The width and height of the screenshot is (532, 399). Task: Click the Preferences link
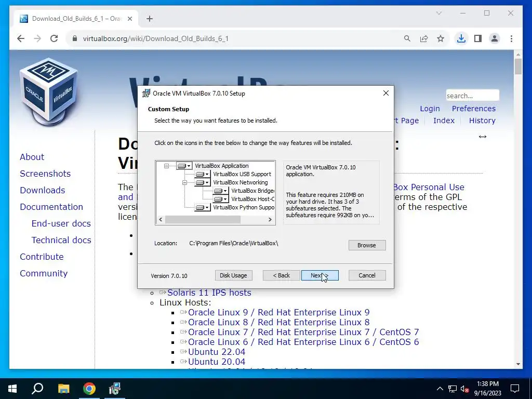point(474,109)
